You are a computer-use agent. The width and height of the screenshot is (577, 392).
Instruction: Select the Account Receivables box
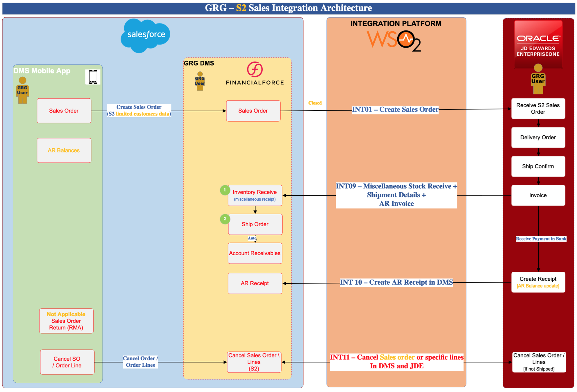coord(255,253)
